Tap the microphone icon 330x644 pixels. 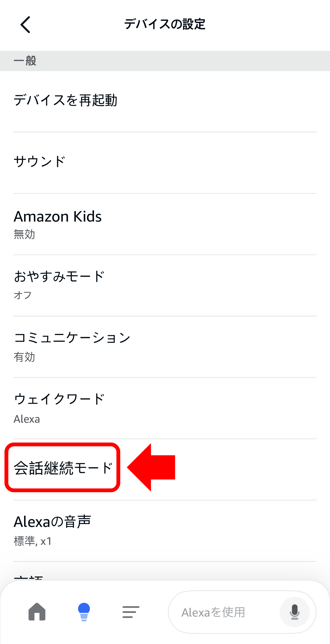click(294, 612)
